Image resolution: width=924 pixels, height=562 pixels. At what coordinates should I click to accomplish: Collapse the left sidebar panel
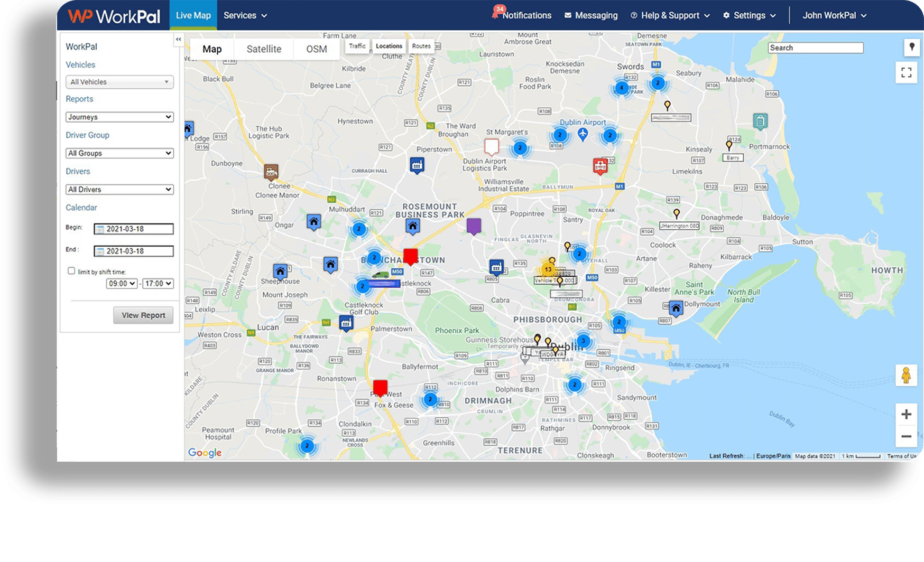click(x=178, y=40)
